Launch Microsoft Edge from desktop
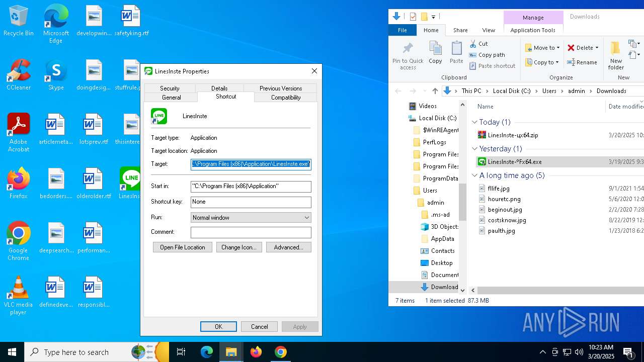The image size is (644, 362). point(56,24)
